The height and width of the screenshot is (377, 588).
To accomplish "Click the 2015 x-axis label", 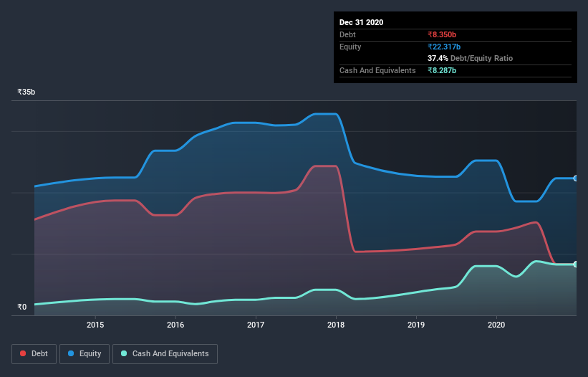I will click(x=95, y=325).
